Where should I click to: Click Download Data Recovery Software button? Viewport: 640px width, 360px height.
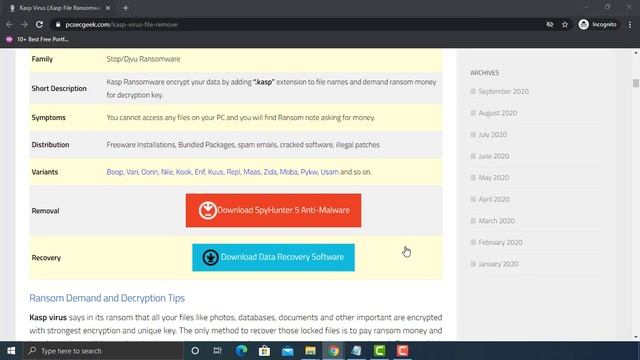point(273,257)
